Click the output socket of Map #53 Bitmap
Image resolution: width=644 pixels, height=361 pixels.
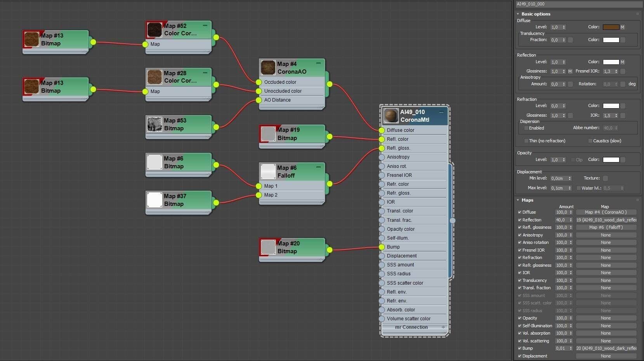pos(216,127)
